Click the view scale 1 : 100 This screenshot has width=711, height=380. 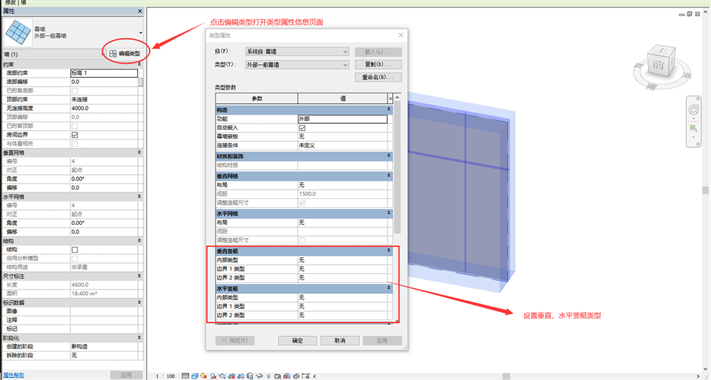pos(165,376)
